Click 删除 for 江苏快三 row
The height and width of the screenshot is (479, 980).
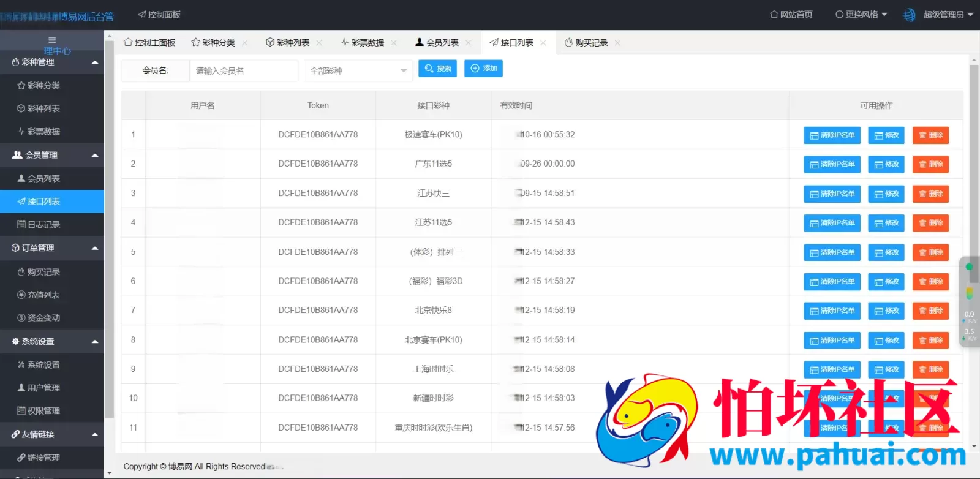(930, 194)
